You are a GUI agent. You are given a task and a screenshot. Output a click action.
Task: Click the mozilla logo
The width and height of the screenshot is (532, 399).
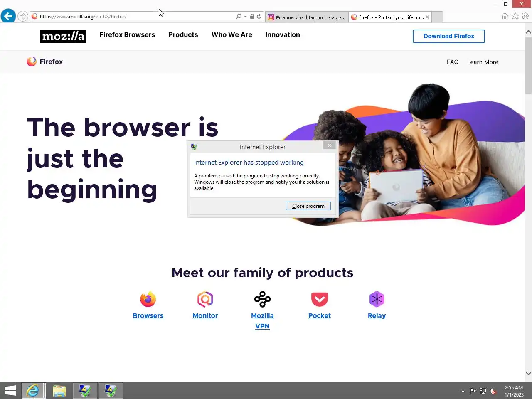(63, 36)
